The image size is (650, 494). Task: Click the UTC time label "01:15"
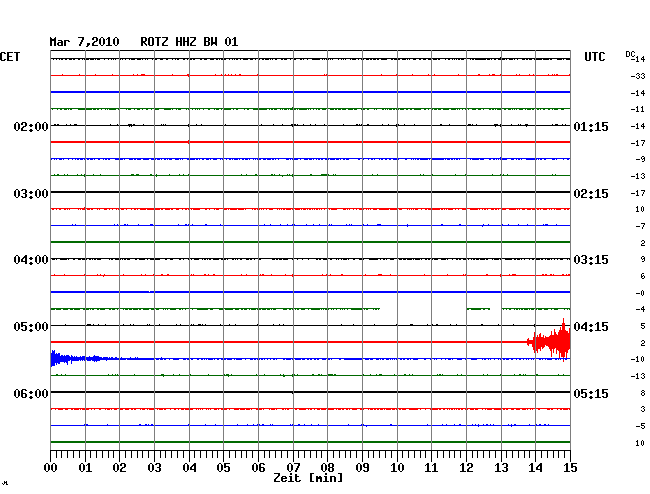pyautogui.click(x=591, y=126)
